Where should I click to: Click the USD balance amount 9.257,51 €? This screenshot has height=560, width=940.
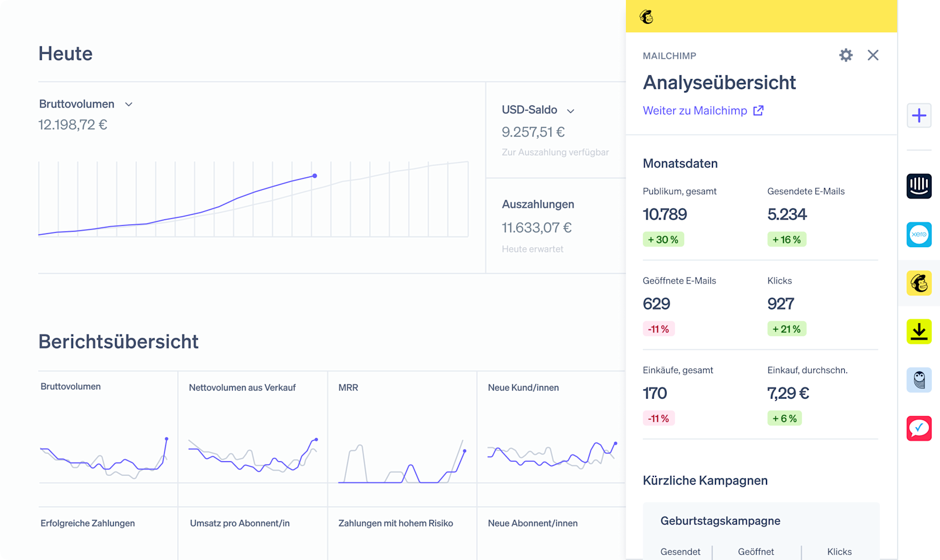[x=533, y=132]
